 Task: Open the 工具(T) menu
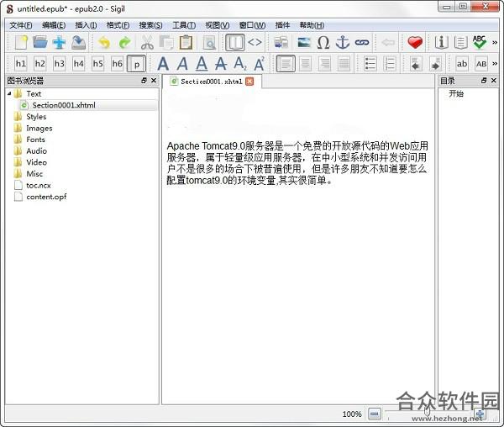pyautogui.click(x=184, y=25)
